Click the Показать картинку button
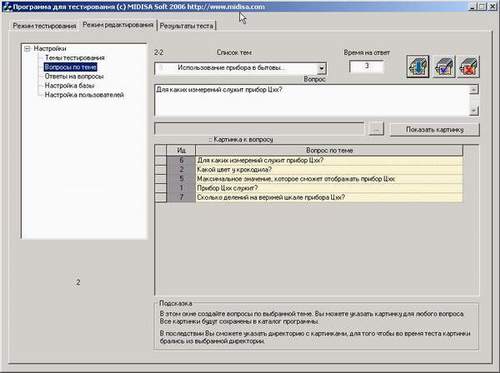The width and height of the screenshot is (500, 373). (x=435, y=129)
